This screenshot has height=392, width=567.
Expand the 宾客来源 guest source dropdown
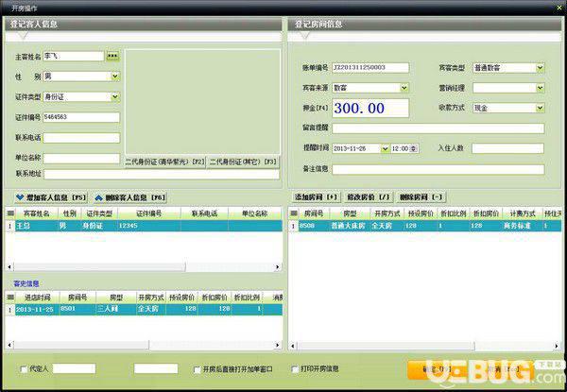click(x=404, y=88)
